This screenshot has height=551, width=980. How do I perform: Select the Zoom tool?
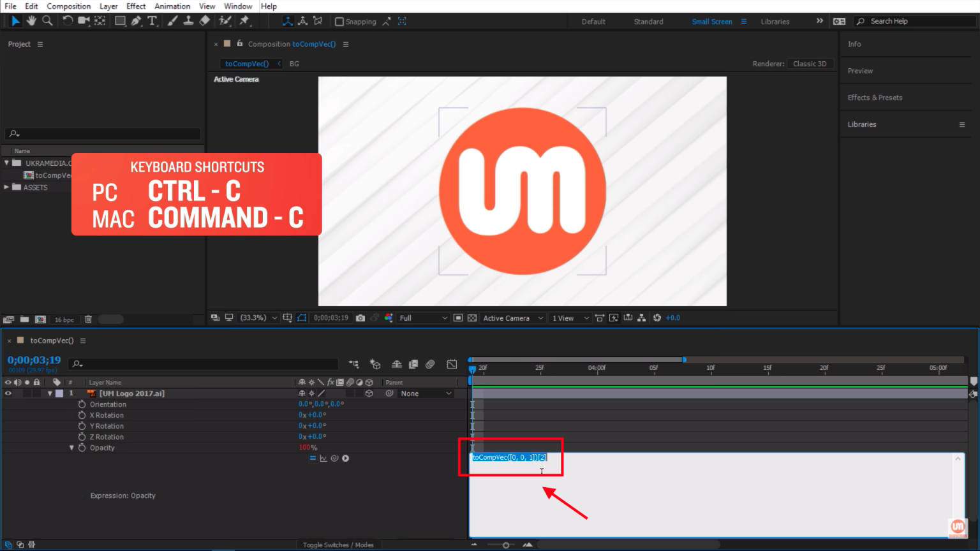coord(47,21)
